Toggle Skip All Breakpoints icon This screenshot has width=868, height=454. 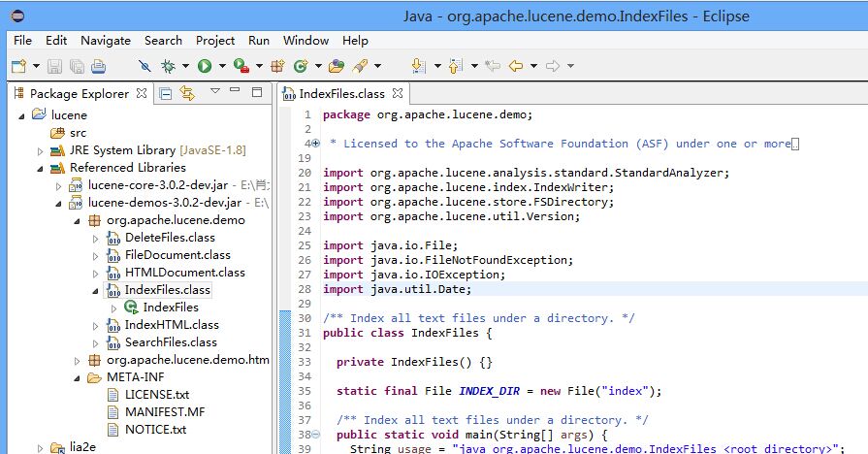point(145,66)
